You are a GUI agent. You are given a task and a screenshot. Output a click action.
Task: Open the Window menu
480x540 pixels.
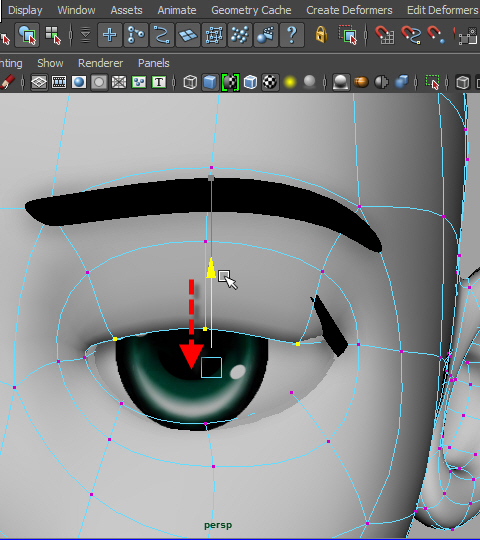coord(76,10)
